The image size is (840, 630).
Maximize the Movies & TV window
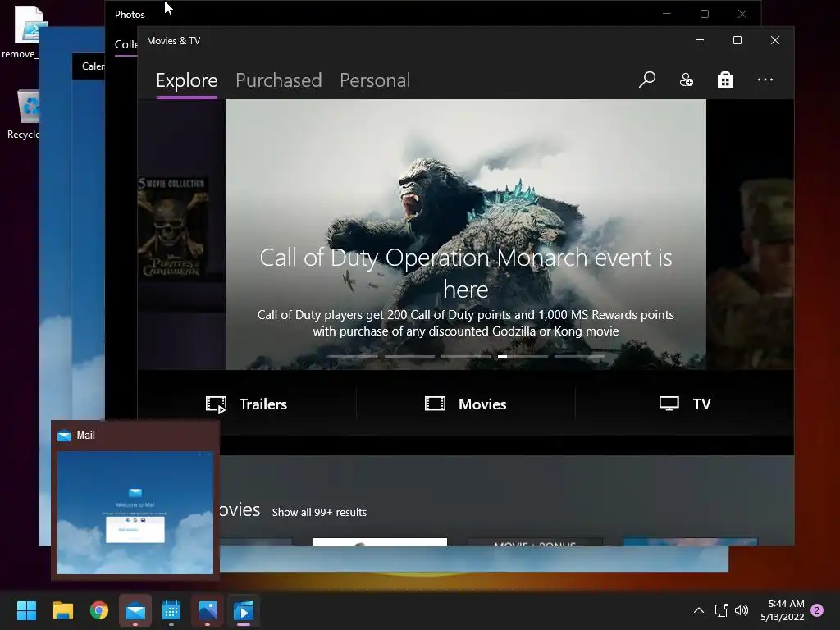(737, 40)
